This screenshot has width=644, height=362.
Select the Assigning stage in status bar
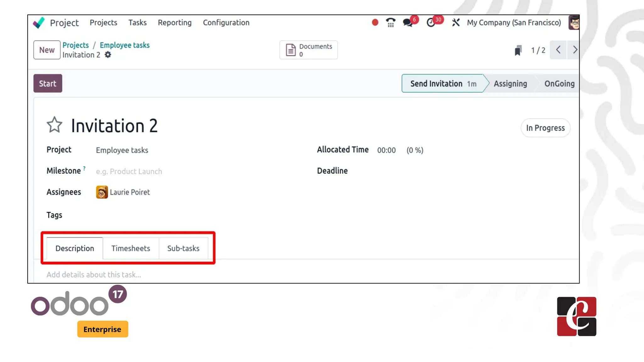510,84
